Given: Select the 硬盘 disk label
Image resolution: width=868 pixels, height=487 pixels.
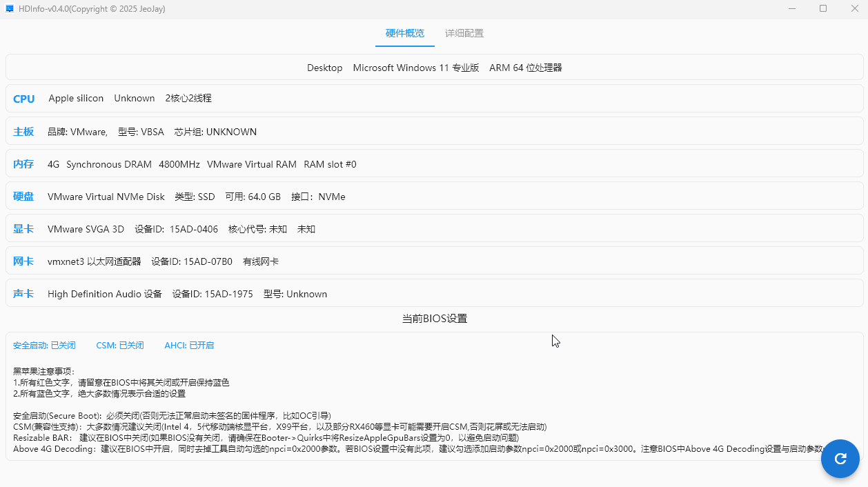Looking at the screenshot, I should (x=23, y=197).
